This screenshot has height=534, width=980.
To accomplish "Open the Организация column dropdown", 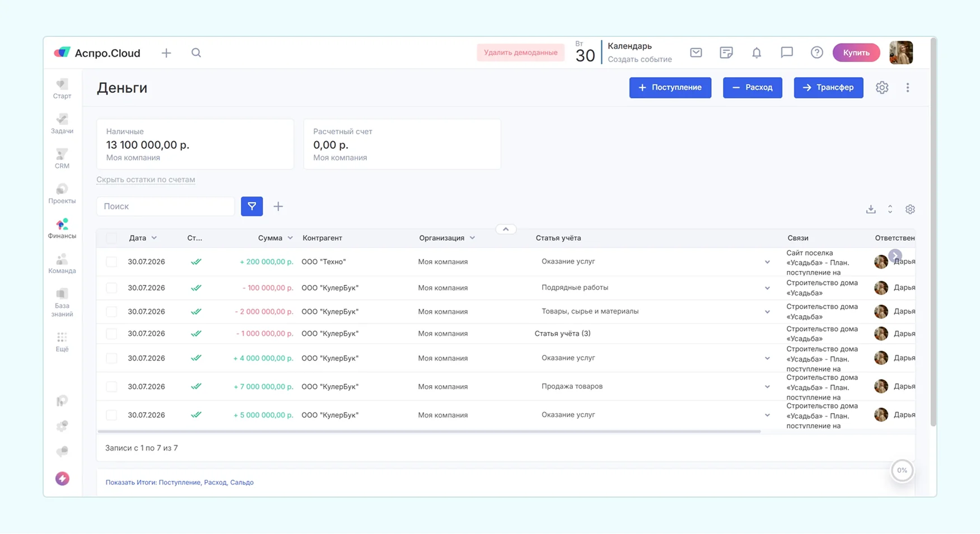I will click(x=472, y=238).
